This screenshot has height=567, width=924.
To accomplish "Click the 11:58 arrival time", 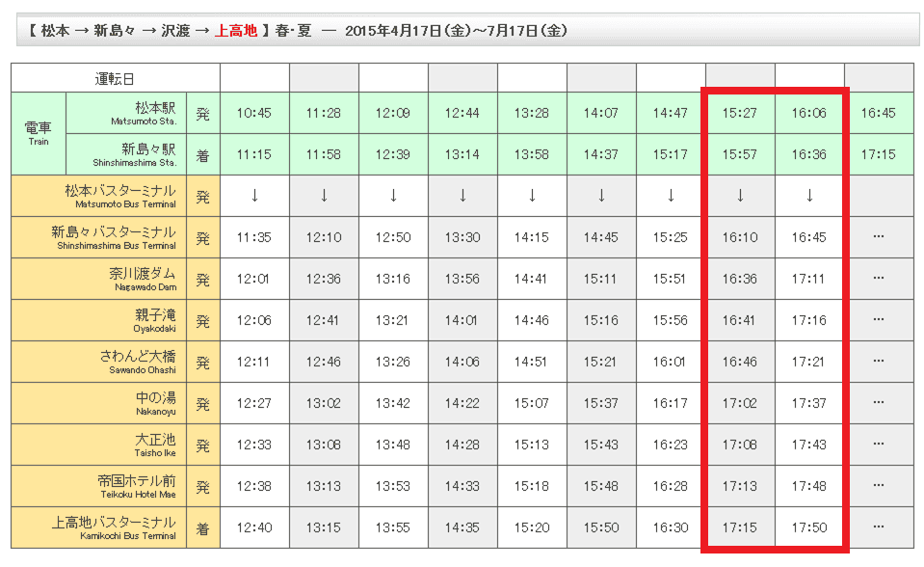I will [x=324, y=154].
